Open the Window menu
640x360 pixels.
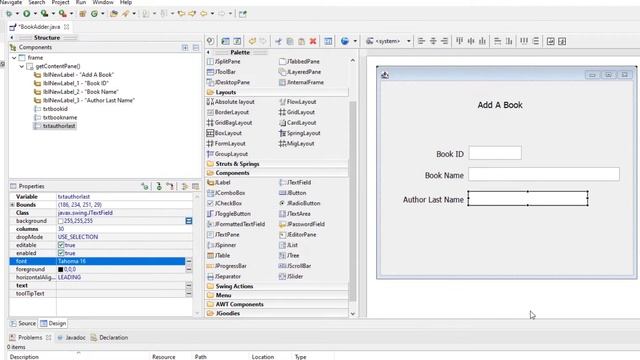[x=103, y=2]
